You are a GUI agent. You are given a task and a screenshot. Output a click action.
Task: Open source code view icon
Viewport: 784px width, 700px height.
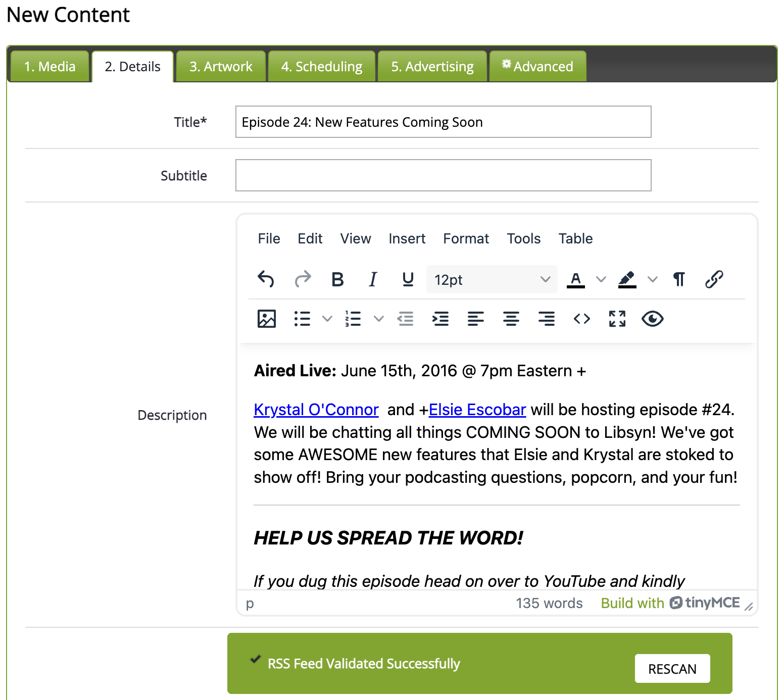pyautogui.click(x=581, y=319)
